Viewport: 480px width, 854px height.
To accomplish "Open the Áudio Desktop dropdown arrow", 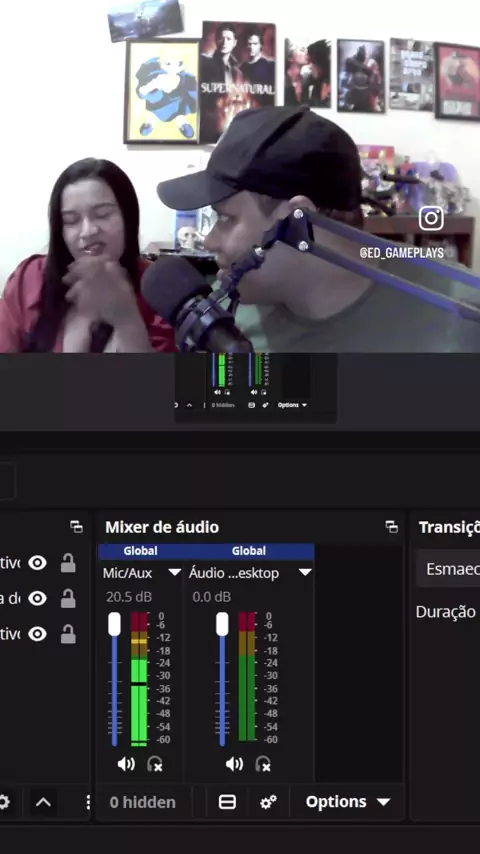I will click(x=305, y=572).
